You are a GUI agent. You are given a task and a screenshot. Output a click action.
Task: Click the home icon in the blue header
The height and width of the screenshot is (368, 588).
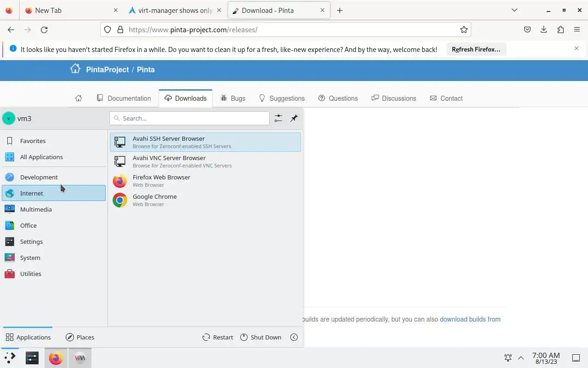click(75, 69)
